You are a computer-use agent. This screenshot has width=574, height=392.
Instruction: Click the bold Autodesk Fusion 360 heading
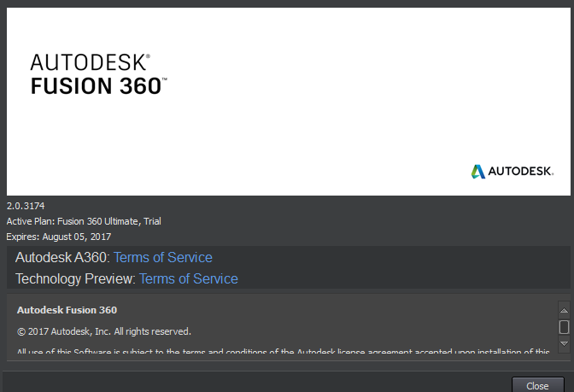click(x=67, y=310)
